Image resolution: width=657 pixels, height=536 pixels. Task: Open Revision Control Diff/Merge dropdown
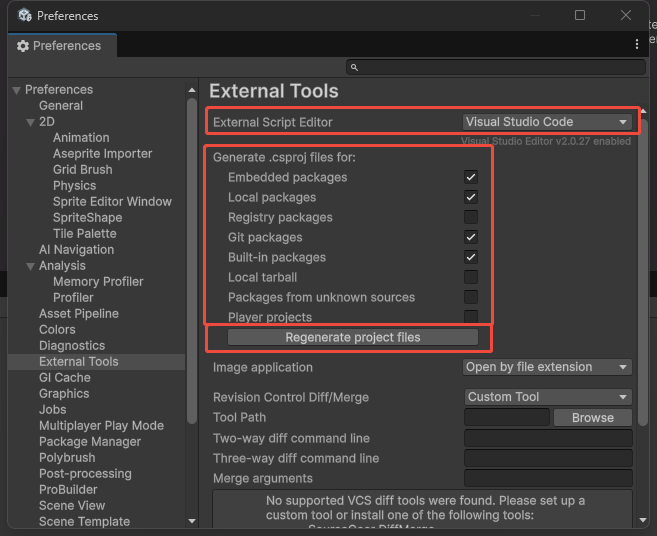tap(548, 397)
